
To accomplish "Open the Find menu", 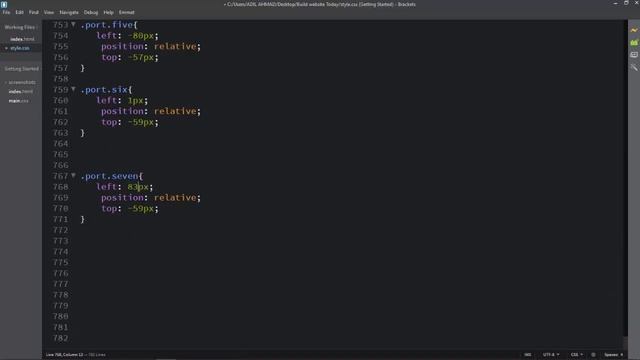I will click(x=33, y=12).
